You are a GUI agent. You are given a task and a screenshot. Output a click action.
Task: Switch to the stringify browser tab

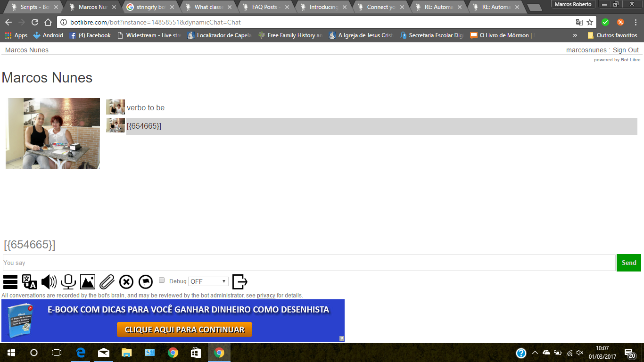coord(150,7)
